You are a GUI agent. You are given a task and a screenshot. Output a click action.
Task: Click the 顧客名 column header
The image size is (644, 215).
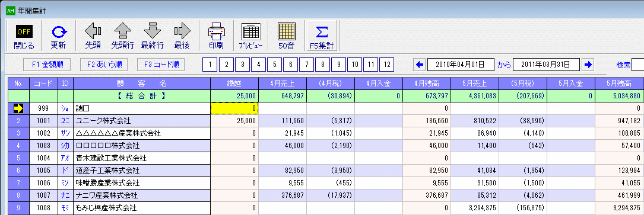click(x=142, y=84)
